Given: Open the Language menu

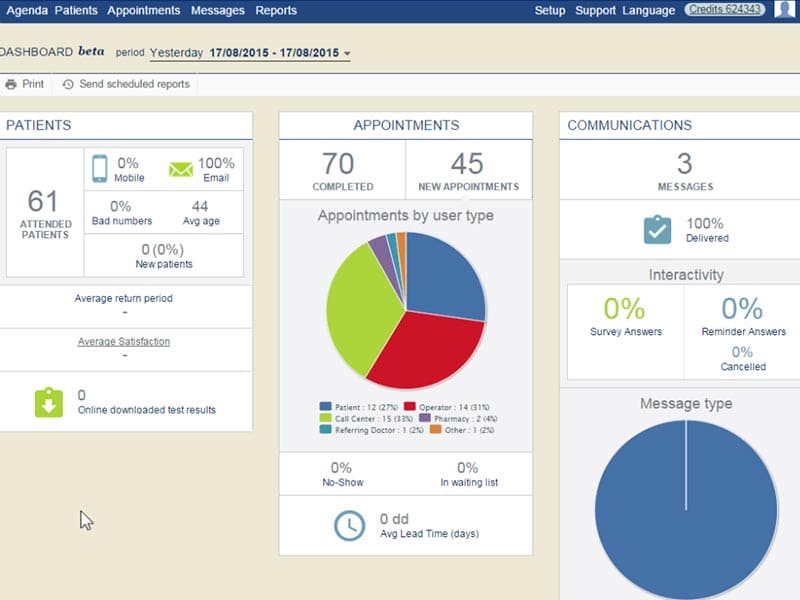Looking at the screenshot, I should [648, 10].
